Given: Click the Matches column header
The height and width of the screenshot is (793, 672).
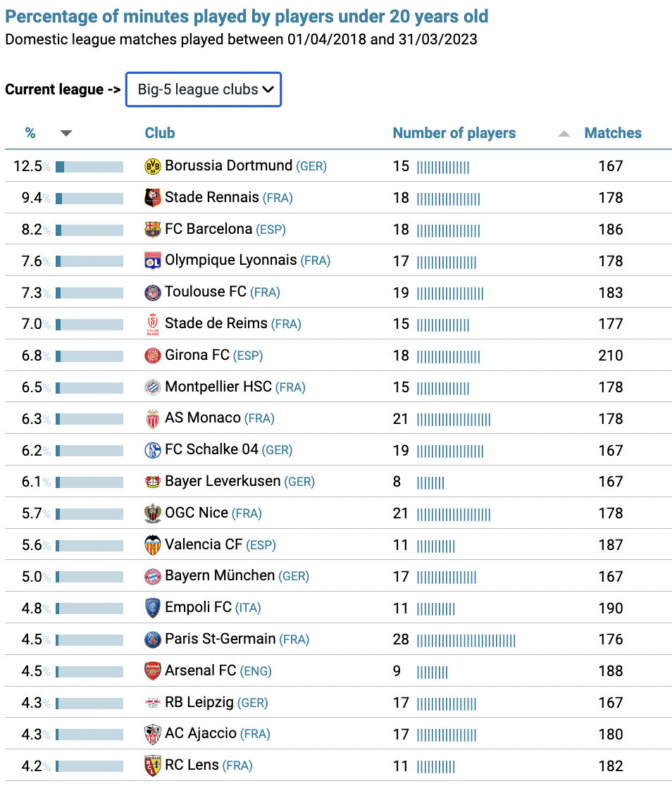Looking at the screenshot, I should pos(613,133).
